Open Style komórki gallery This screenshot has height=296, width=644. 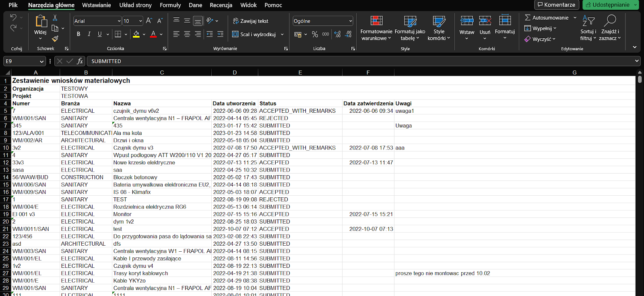(x=439, y=28)
